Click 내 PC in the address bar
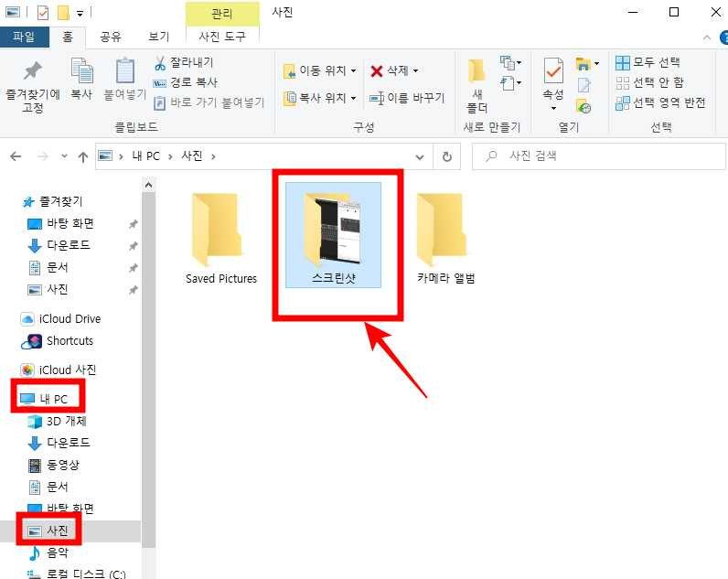 tap(145, 156)
